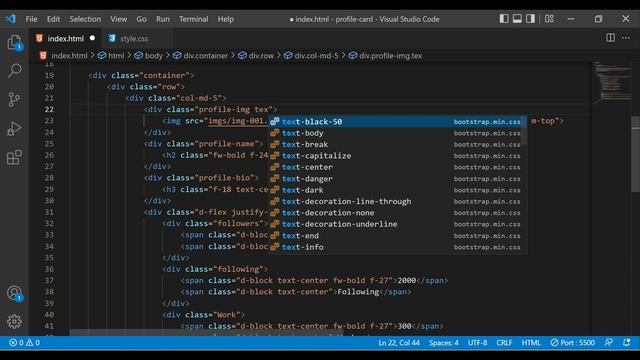The image size is (640, 360).
Task: Click the suggestion list scrollbar
Action: coord(524,131)
